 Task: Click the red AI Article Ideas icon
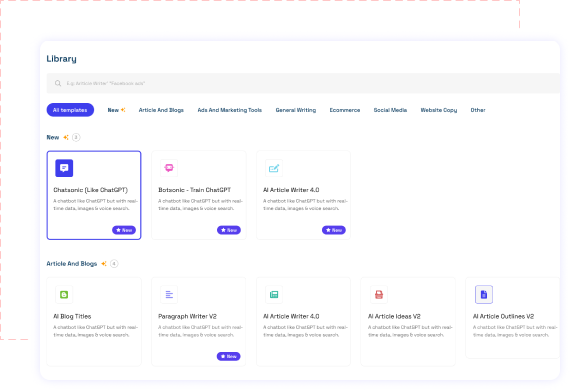pos(379,294)
